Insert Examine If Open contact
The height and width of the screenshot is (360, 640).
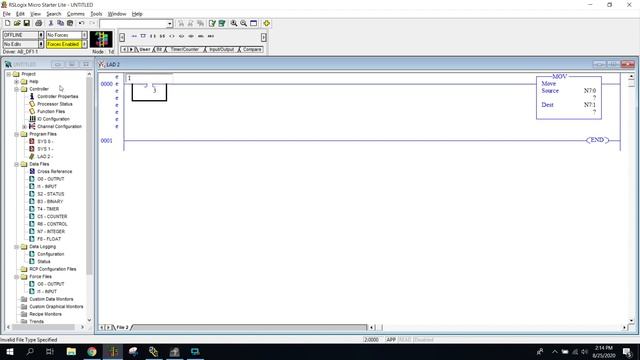(x=162, y=36)
